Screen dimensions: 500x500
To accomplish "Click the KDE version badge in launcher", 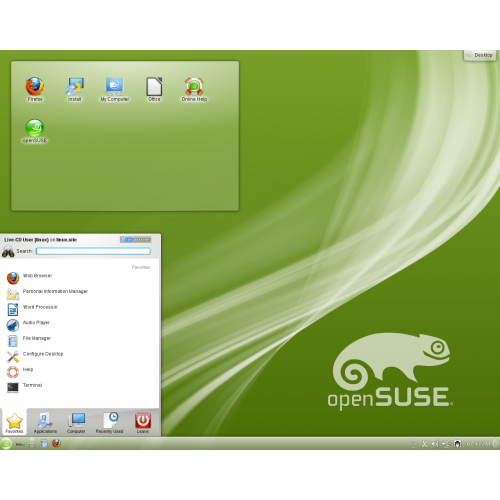I will pyautogui.click(x=136, y=240).
